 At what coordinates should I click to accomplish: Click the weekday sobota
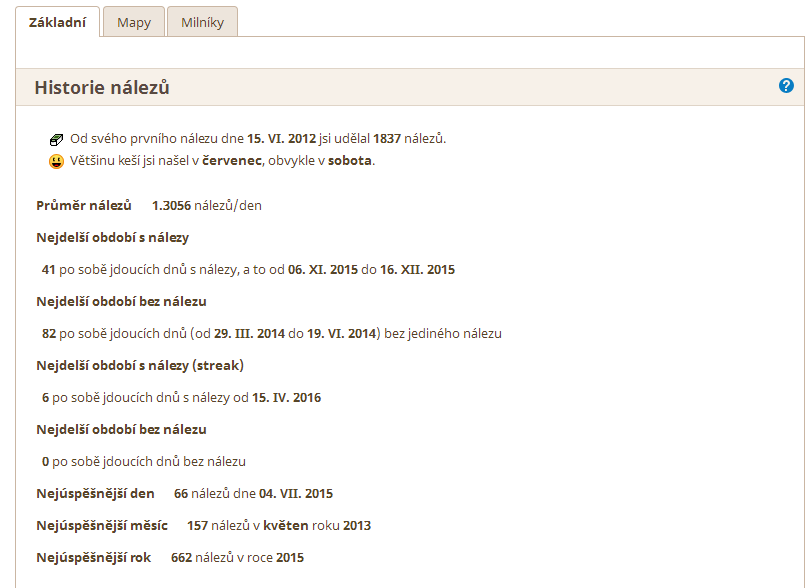click(349, 160)
